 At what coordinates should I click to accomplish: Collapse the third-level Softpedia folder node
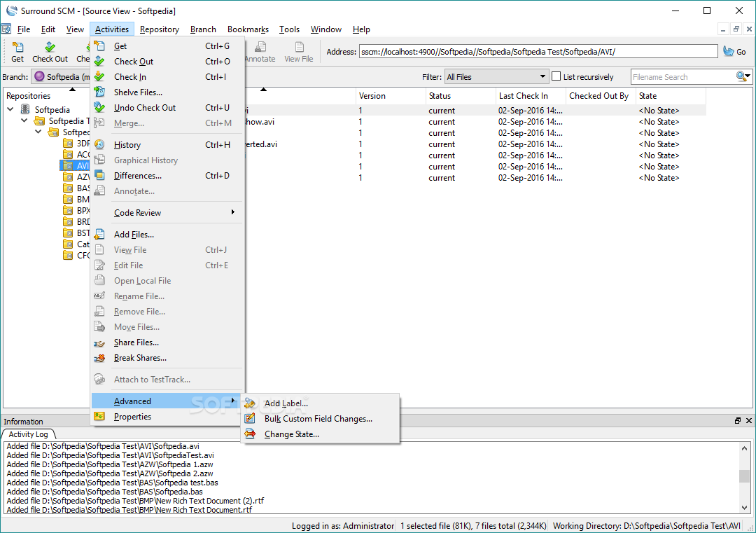click(38, 132)
